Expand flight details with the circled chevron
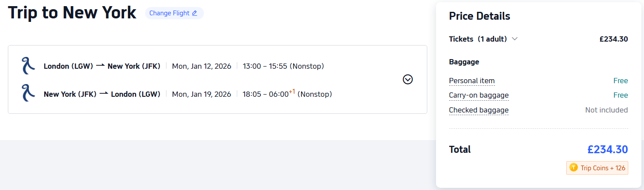 (x=408, y=79)
